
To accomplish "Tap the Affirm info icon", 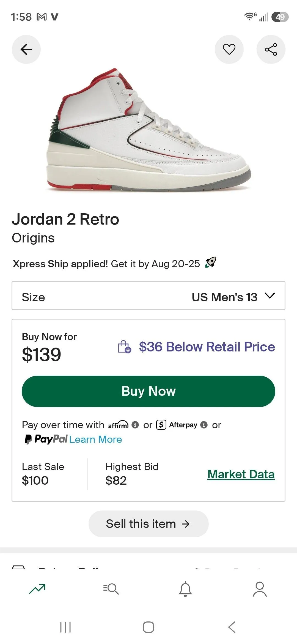I will [x=135, y=425].
